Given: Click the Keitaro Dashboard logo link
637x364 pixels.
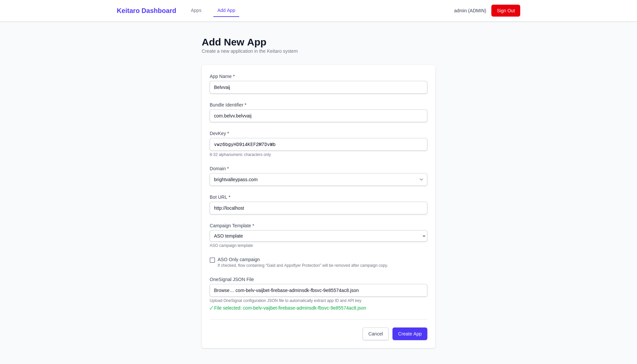Looking at the screenshot, I should 146,11.
